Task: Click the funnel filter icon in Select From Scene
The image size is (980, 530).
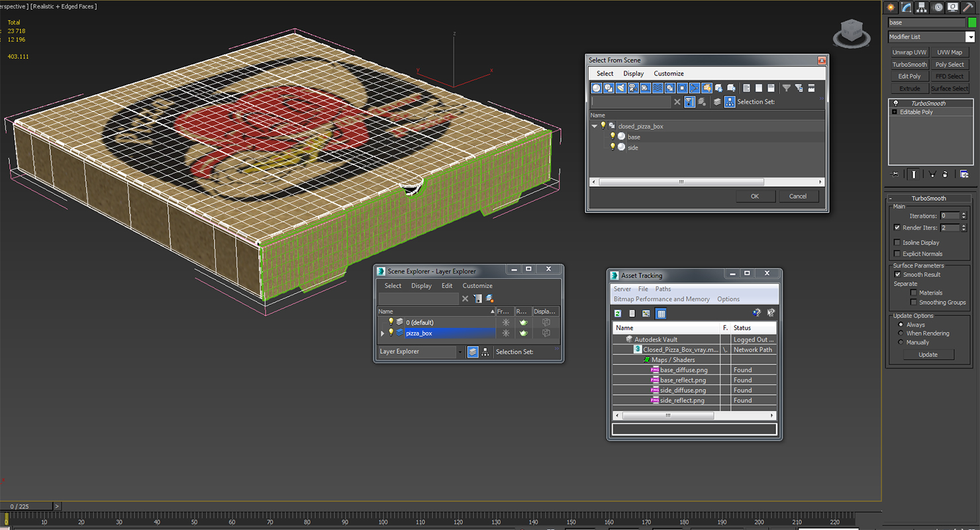Action: pyautogui.click(x=787, y=87)
